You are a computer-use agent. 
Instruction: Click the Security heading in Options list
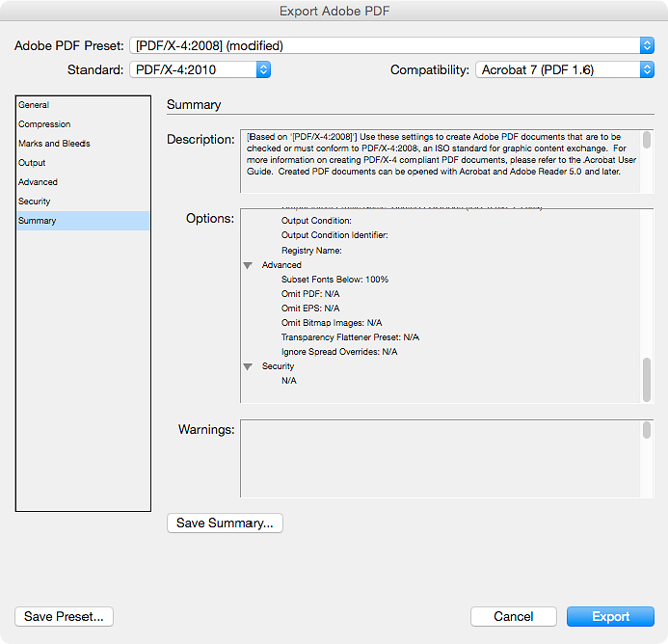(278, 366)
